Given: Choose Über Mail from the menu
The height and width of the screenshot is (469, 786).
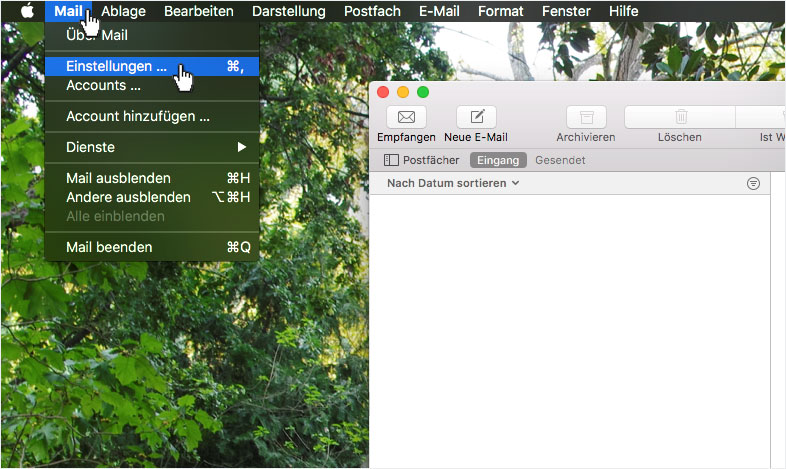Looking at the screenshot, I should click(152, 35).
